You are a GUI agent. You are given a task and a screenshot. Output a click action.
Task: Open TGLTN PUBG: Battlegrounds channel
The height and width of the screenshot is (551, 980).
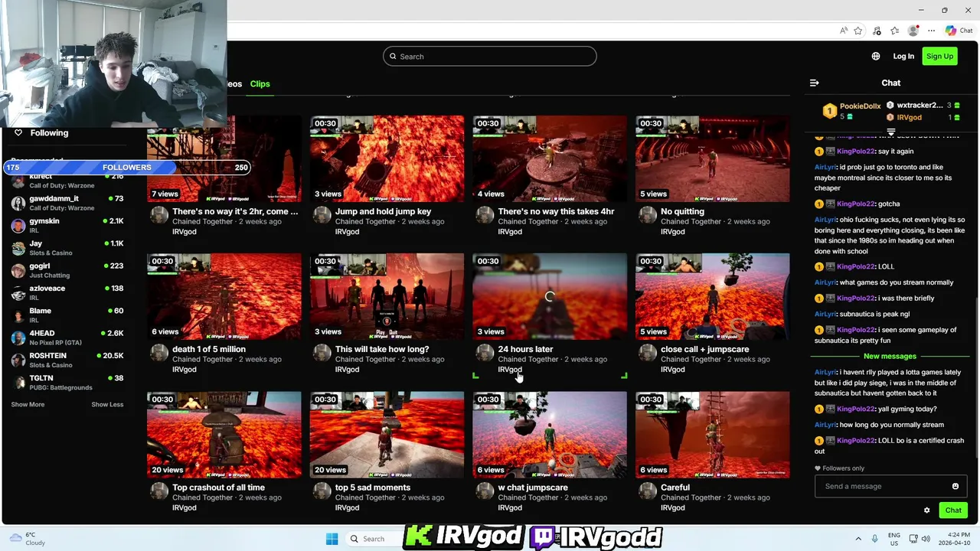[67, 382]
